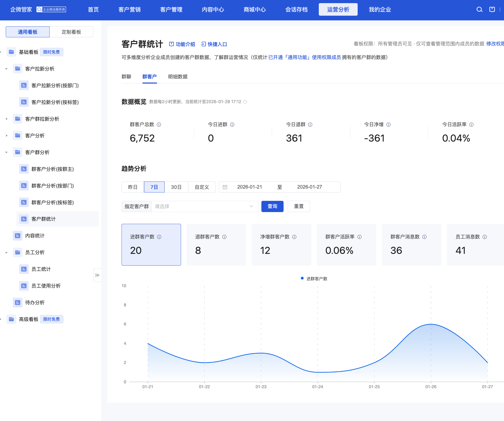Switch to the 群聊 tab
Viewport: 504px width, 421px height.
[x=126, y=77]
